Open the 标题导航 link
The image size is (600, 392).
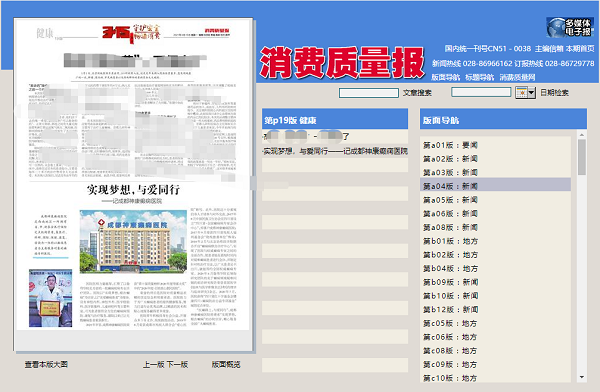click(x=479, y=77)
